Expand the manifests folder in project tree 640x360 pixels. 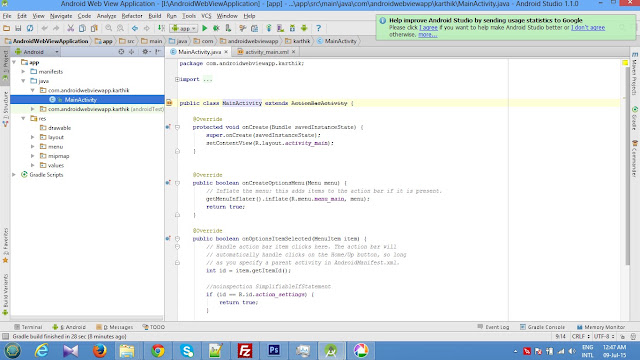click(x=24, y=71)
